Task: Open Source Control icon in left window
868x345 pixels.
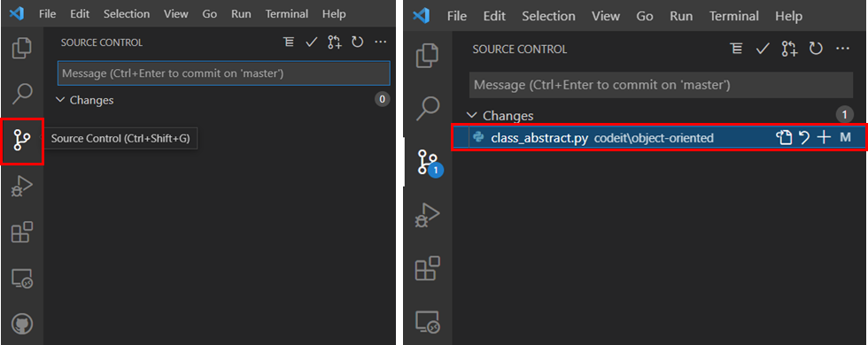Action: click(22, 141)
